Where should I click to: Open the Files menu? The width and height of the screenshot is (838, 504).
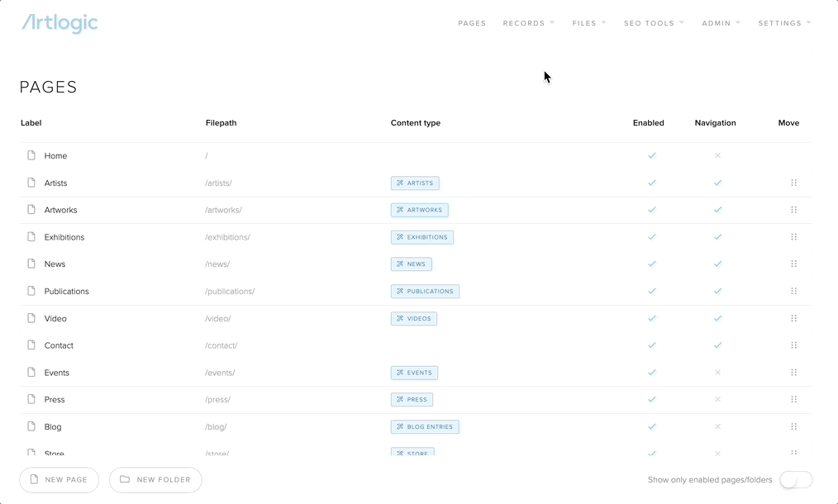(584, 23)
